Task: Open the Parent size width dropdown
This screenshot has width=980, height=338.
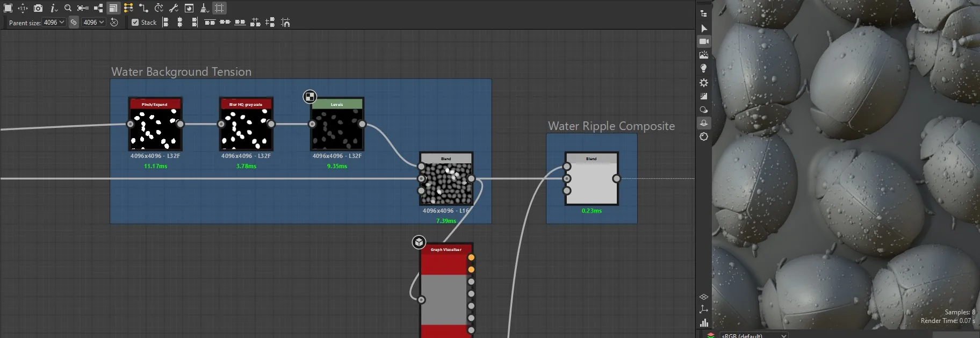Action: [x=54, y=23]
